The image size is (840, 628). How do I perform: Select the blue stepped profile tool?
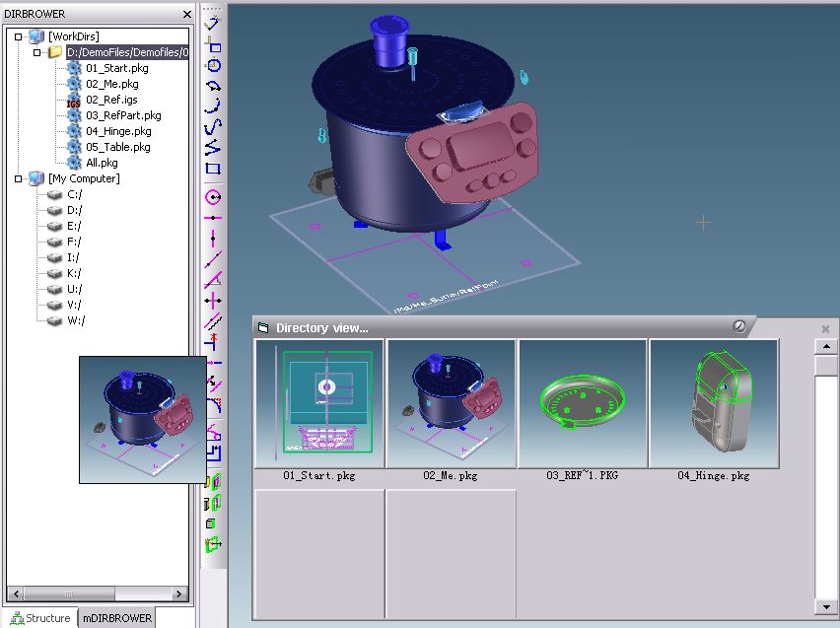click(x=214, y=453)
